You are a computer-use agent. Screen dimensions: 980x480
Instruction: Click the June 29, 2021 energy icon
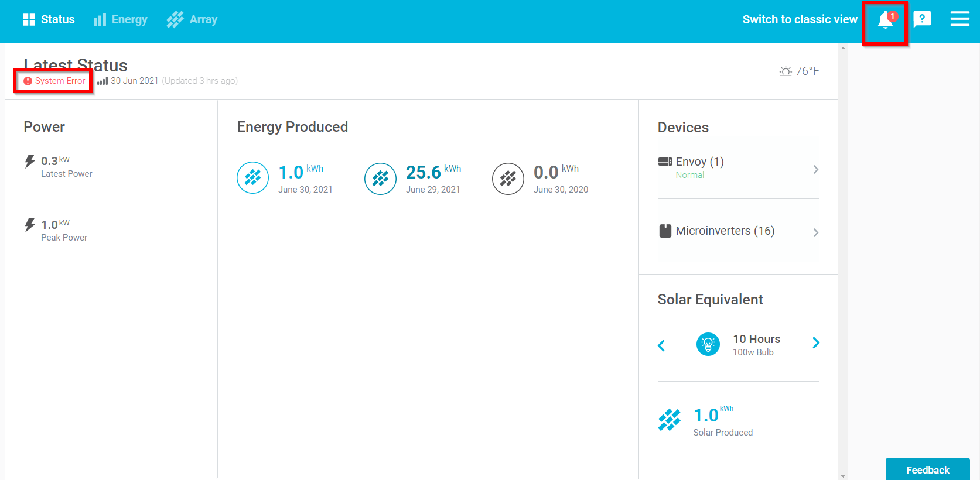pos(381,178)
